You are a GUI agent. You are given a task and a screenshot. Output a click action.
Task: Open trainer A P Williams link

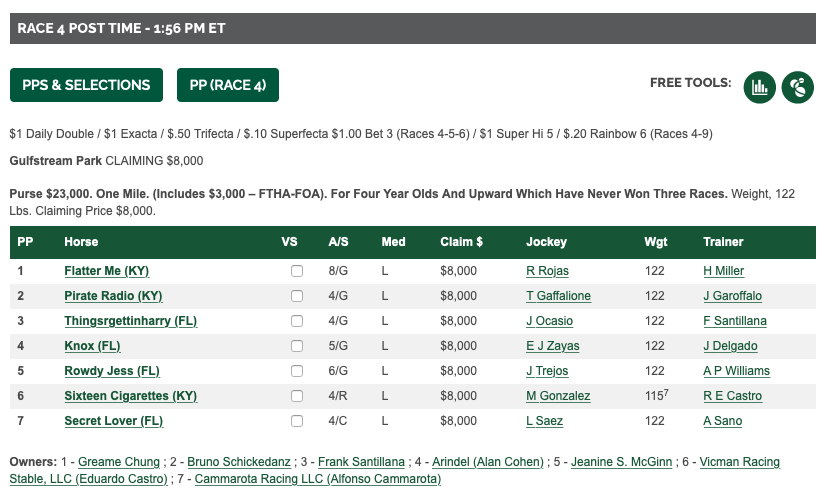(736, 371)
